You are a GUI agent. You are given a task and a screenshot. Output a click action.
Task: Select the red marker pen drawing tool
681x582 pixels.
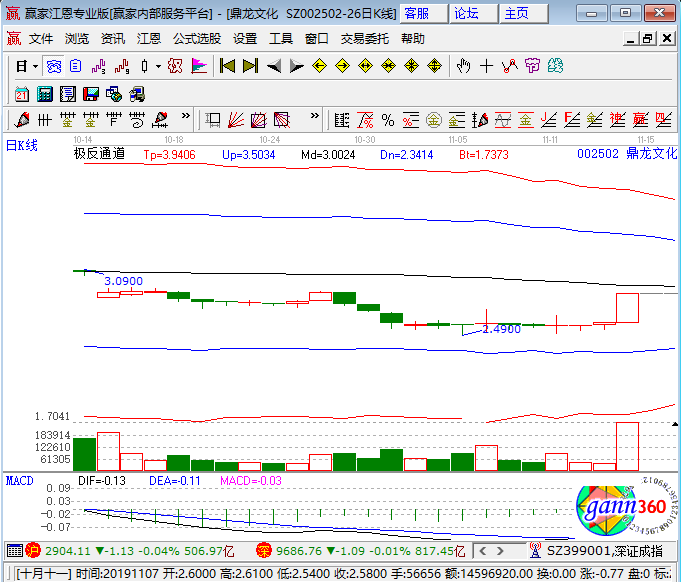22,120
